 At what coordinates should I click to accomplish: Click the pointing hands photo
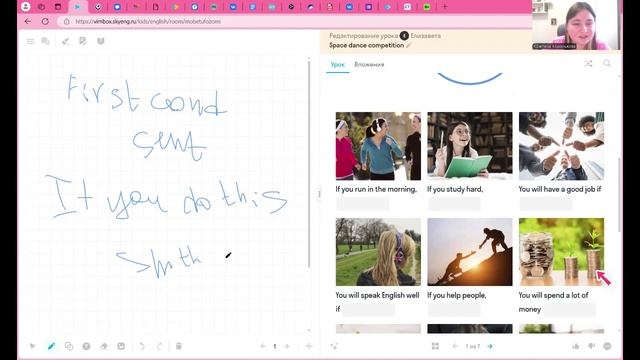pyautogui.click(x=561, y=146)
